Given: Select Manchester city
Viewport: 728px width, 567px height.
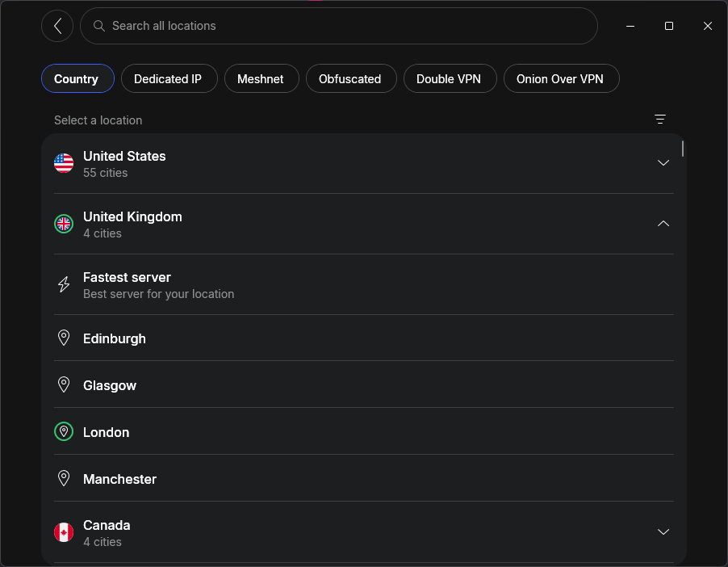Looking at the screenshot, I should point(363,478).
